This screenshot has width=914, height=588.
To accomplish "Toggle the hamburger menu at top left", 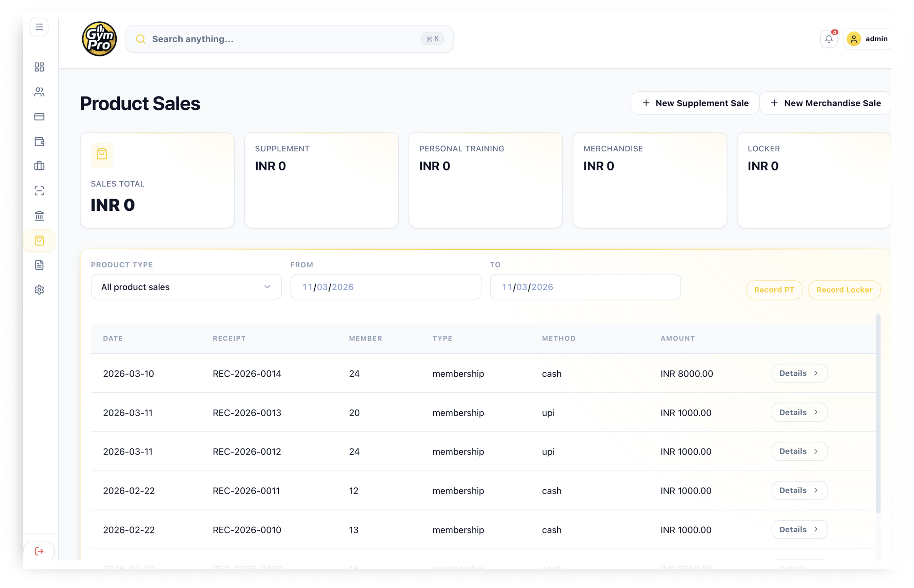I will click(x=39, y=27).
